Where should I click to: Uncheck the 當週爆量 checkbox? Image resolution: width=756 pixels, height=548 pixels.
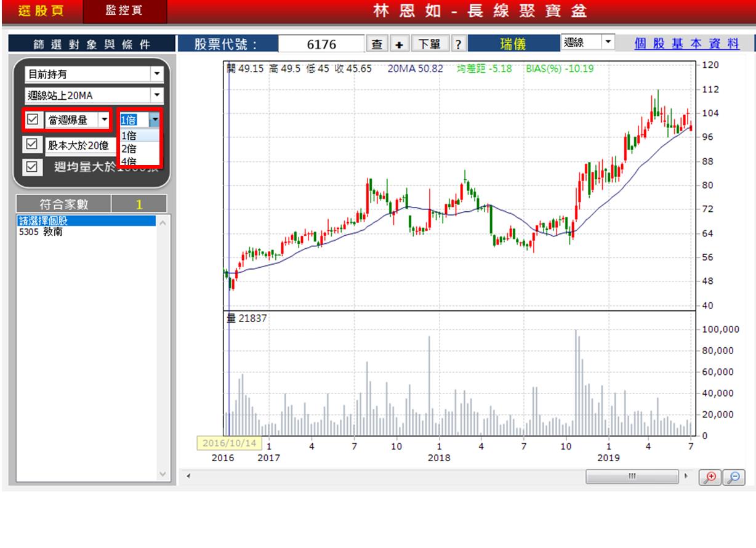point(33,119)
